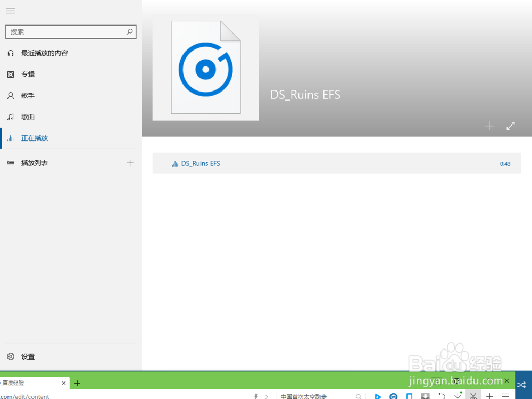Open the 播放列表 playlists section

(35, 163)
